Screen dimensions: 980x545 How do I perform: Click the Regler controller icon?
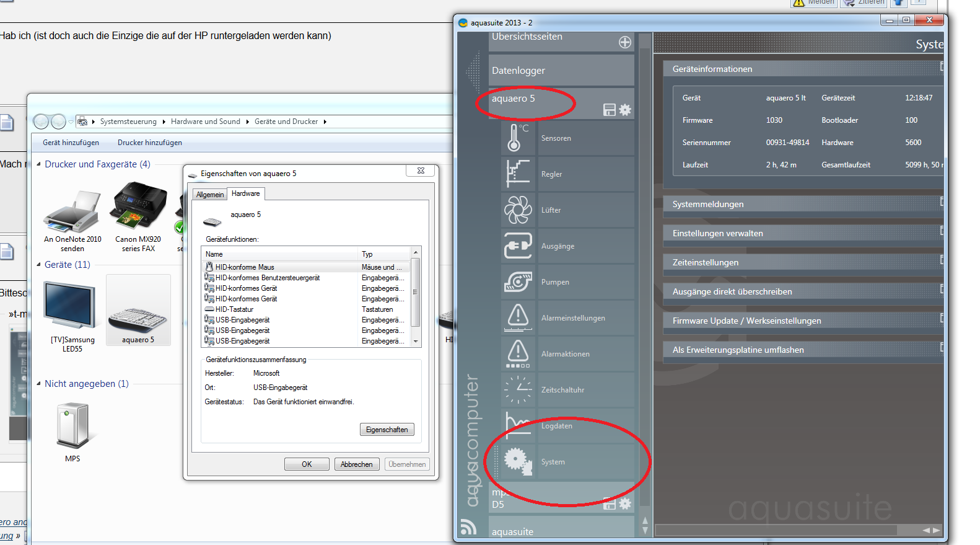517,174
